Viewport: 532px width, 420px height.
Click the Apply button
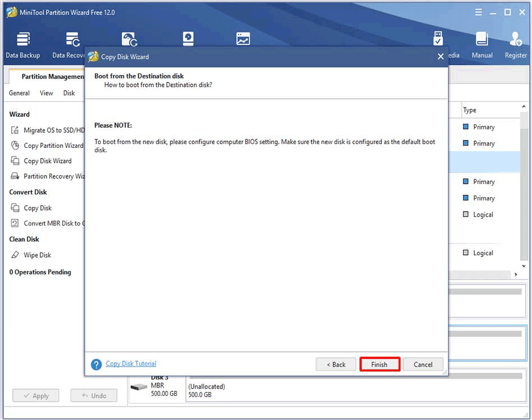coord(36,395)
